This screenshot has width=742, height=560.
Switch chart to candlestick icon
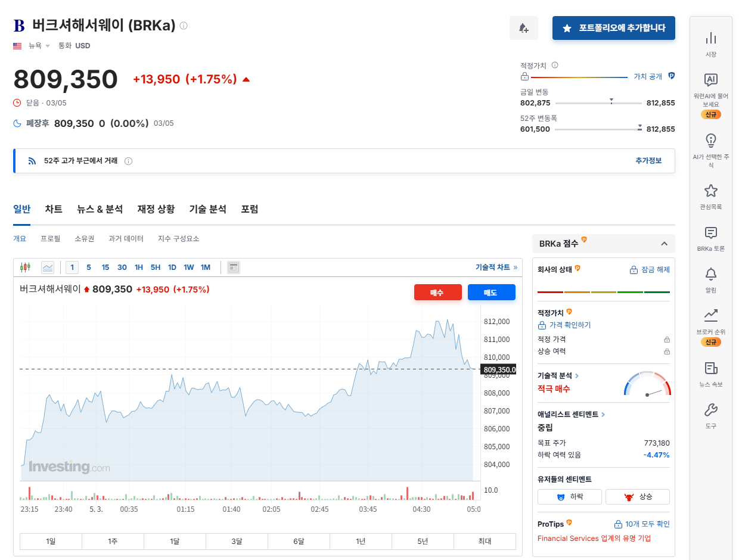click(25, 267)
